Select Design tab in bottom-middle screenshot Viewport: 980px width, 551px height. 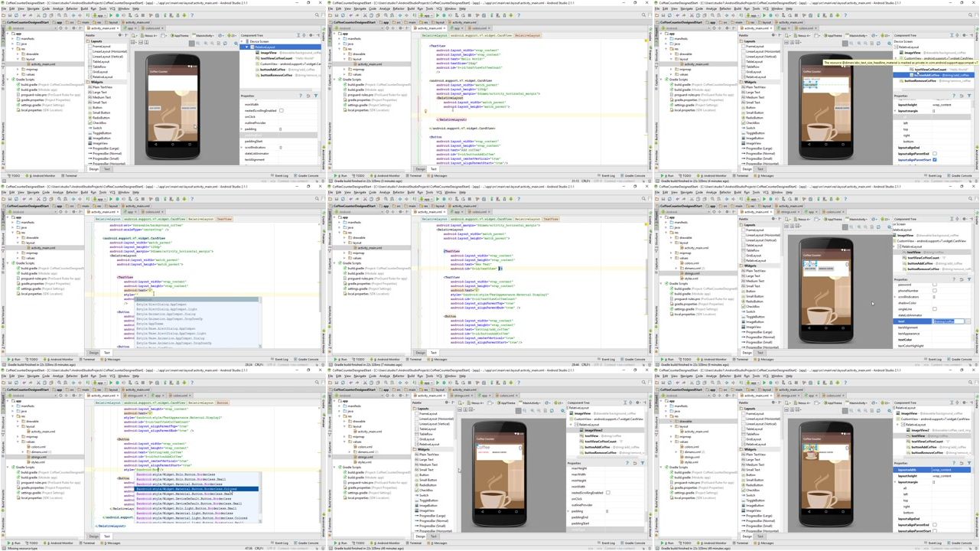pyautogui.click(x=420, y=536)
